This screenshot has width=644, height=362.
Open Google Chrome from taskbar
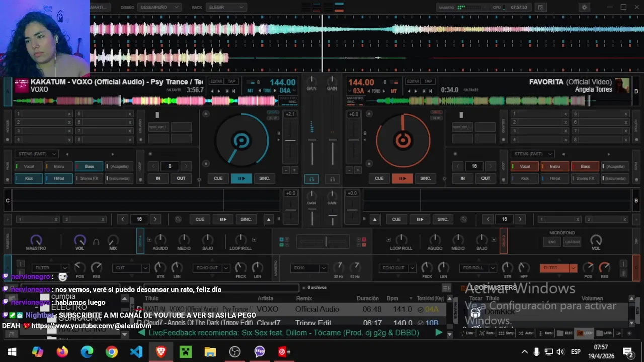point(111,352)
